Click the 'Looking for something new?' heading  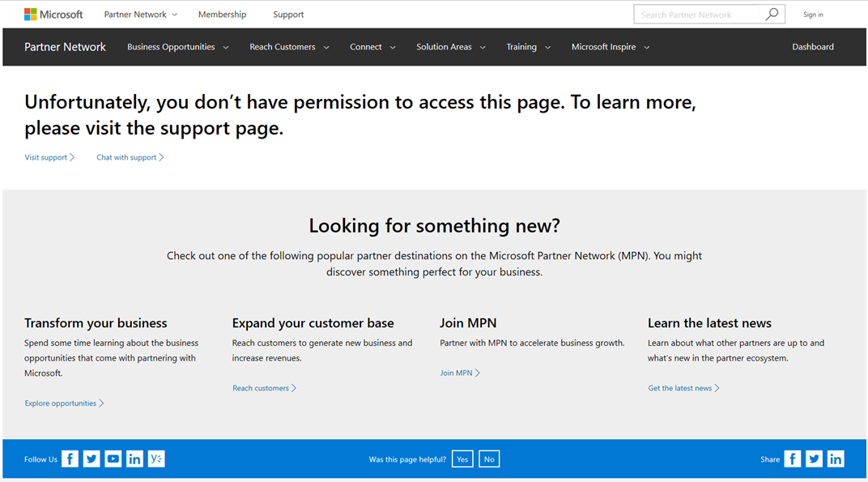click(435, 225)
